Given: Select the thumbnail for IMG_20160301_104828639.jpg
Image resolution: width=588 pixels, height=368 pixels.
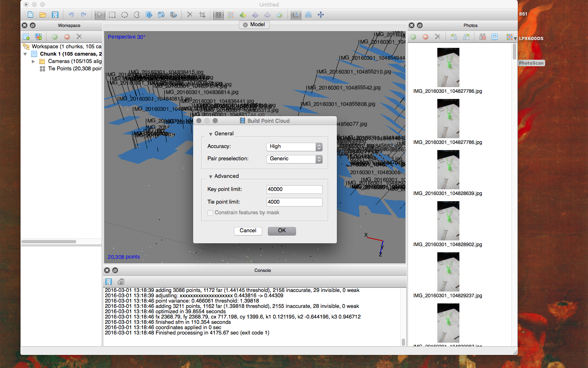Looking at the screenshot, I should [x=448, y=169].
